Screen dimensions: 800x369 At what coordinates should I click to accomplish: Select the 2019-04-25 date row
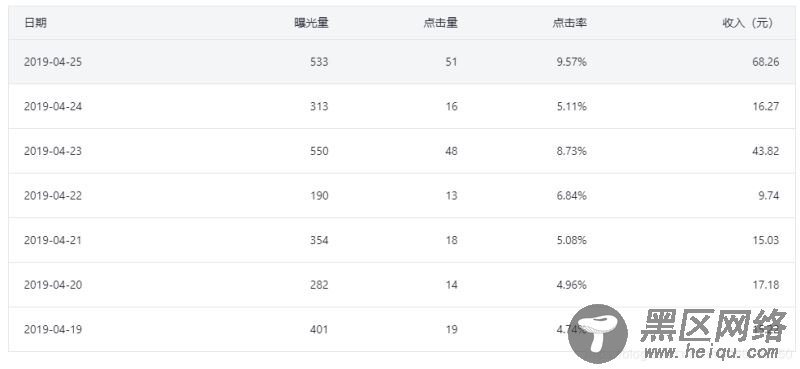point(401,62)
